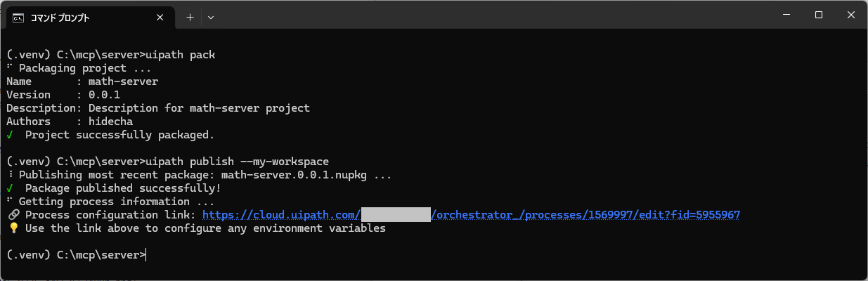
Task: Click the light bulb hint icon
Action: (13, 228)
